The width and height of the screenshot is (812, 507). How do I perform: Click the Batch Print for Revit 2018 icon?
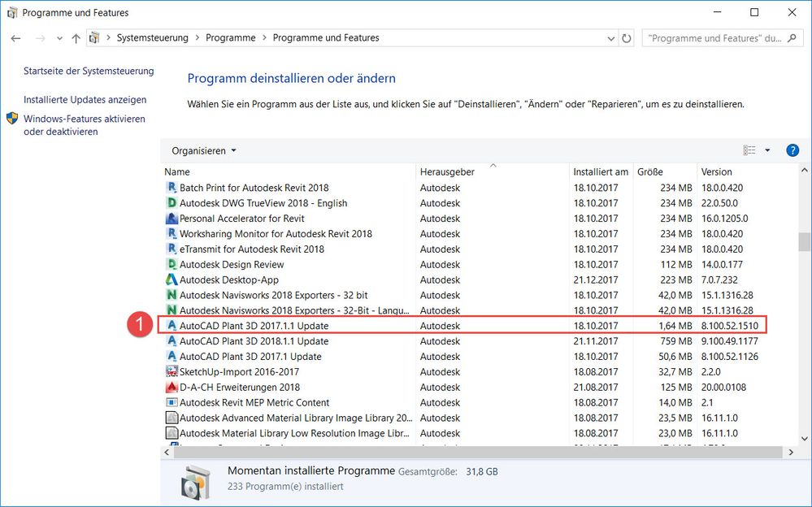(x=172, y=188)
